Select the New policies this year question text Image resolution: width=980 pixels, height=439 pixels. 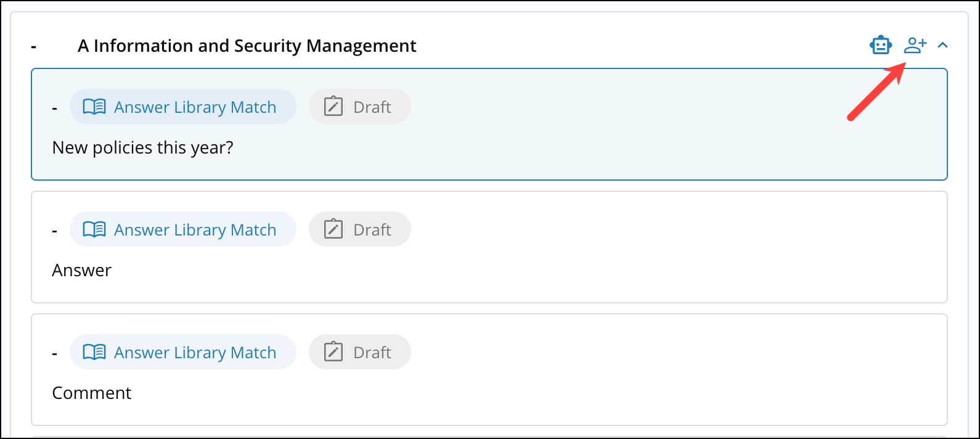(142, 147)
